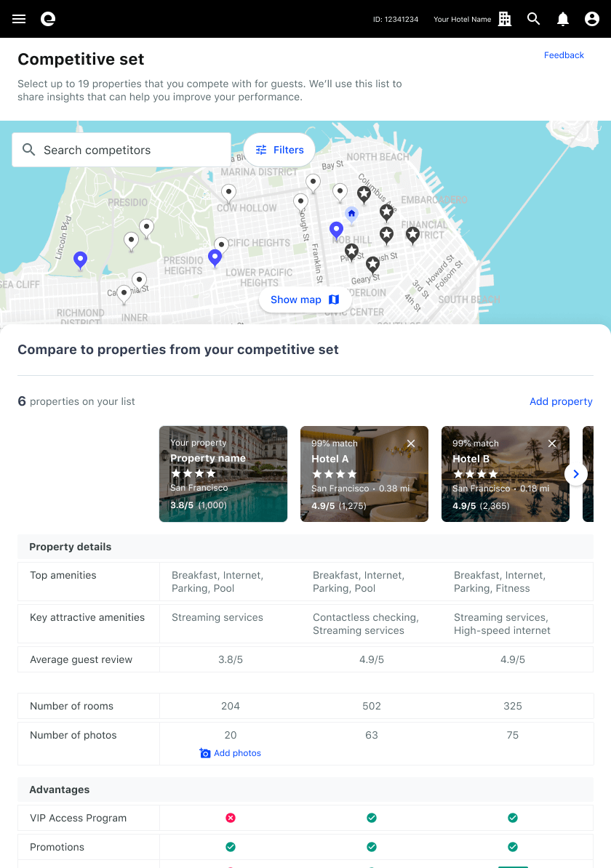Open the hotel building icon in header
This screenshot has width=611, height=868.
point(505,19)
